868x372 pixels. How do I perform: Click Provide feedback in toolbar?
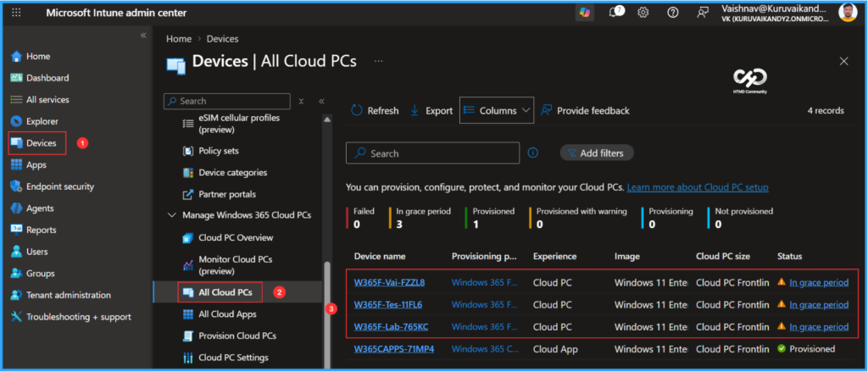(585, 111)
